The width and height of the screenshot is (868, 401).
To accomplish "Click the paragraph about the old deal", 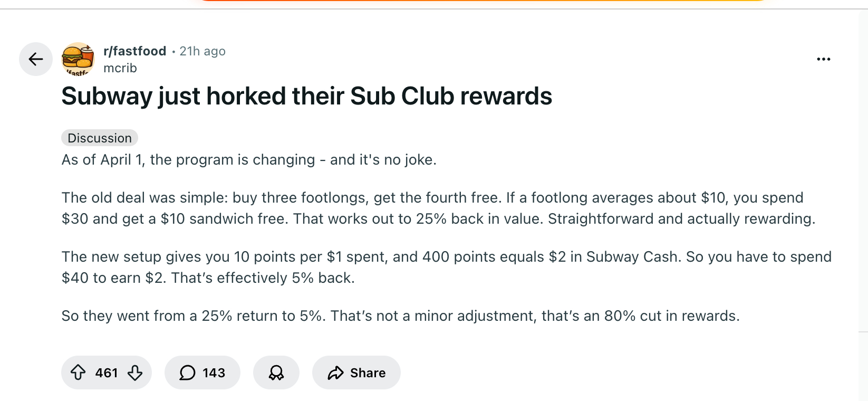I will point(438,208).
